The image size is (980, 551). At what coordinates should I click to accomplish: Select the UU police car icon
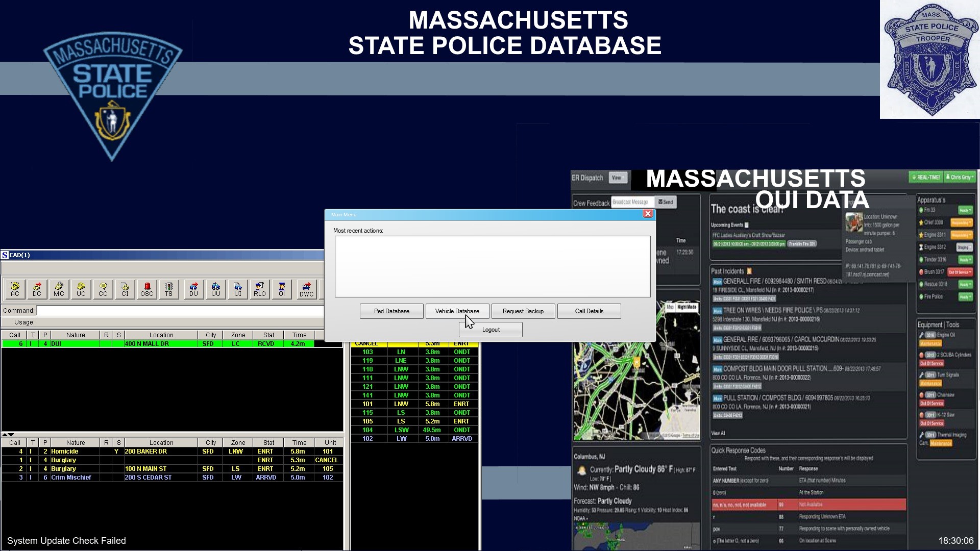215,289
